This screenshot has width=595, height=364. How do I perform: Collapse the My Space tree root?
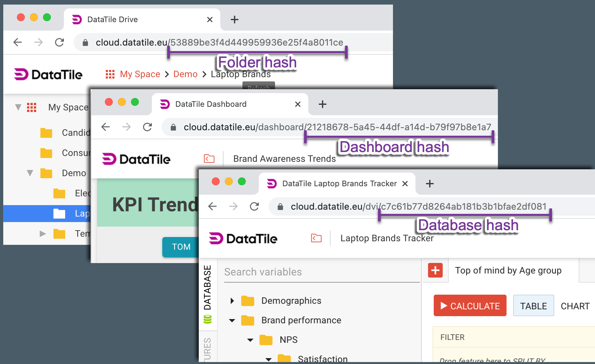18,107
